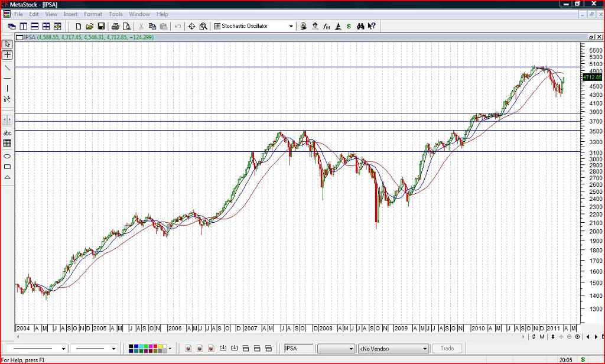Image resolution: width=605 pixels, height=364 pixels.
Task: Click the 2009 year label on axis
Action: click(x=401, y=329)
